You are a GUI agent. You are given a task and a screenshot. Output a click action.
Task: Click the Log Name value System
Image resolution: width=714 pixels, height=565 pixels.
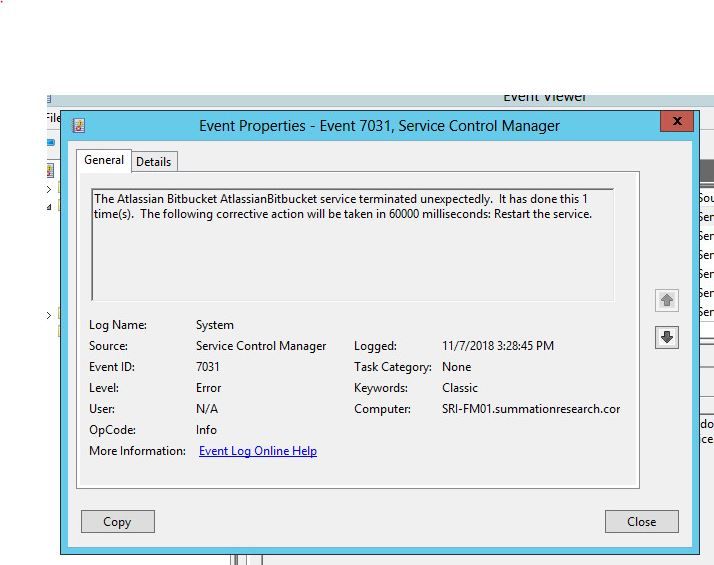pyautogui.click(x=214, y=325)
